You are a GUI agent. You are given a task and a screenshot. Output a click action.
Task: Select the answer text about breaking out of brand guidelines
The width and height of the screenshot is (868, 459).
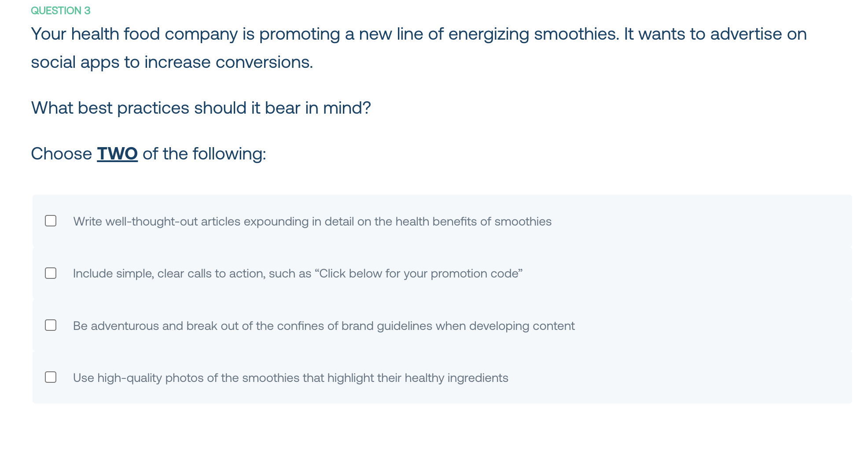(324, 326)
